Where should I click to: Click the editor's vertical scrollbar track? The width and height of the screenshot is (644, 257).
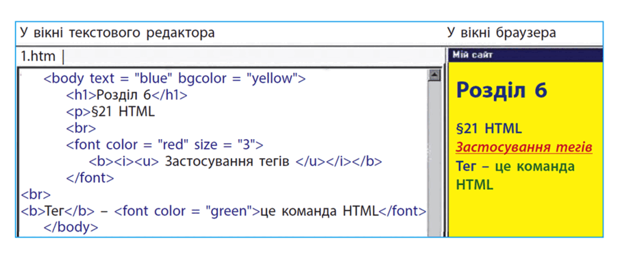434,158
